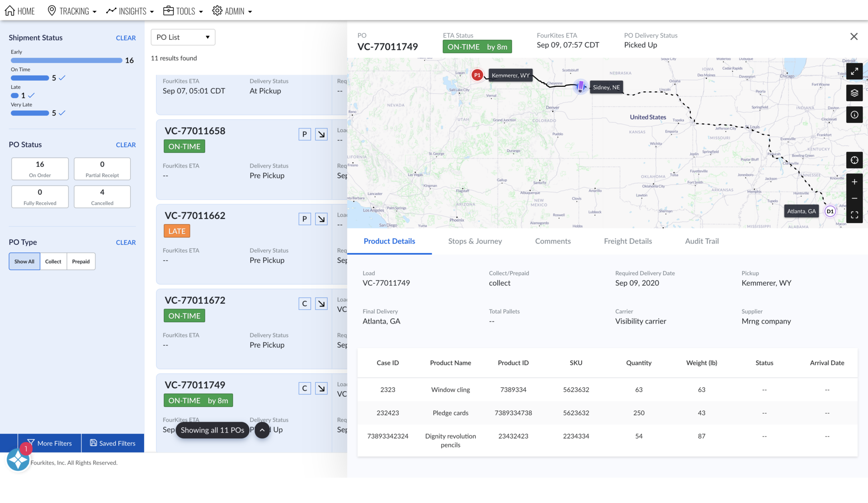Recenter map with crosshair icon
This screenshot has width=868, height=503.
point(854,160)
